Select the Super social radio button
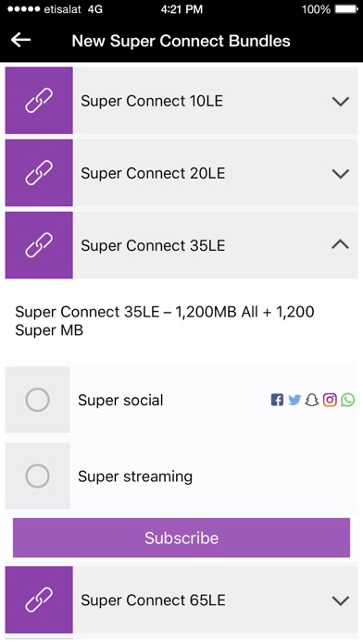The image size is (363, 644). coord(37,400)
